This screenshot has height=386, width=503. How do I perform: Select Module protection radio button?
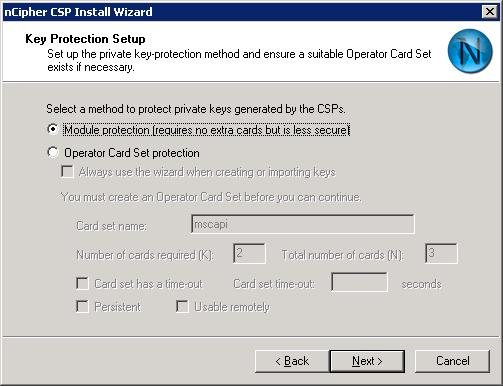tap(53, 129)
